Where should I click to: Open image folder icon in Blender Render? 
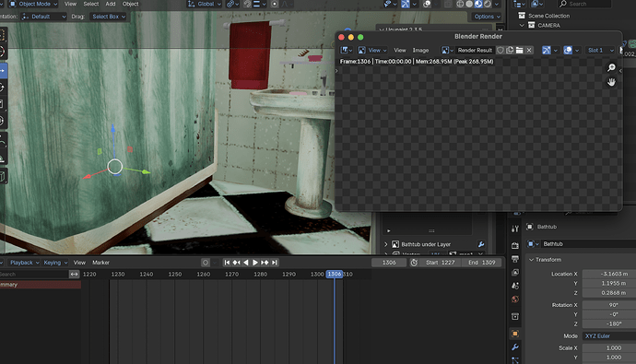[519, 51]
